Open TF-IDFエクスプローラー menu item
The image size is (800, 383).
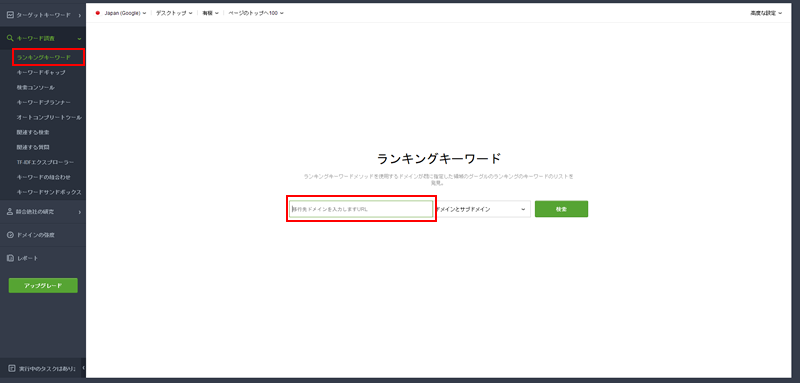point(45,162)
